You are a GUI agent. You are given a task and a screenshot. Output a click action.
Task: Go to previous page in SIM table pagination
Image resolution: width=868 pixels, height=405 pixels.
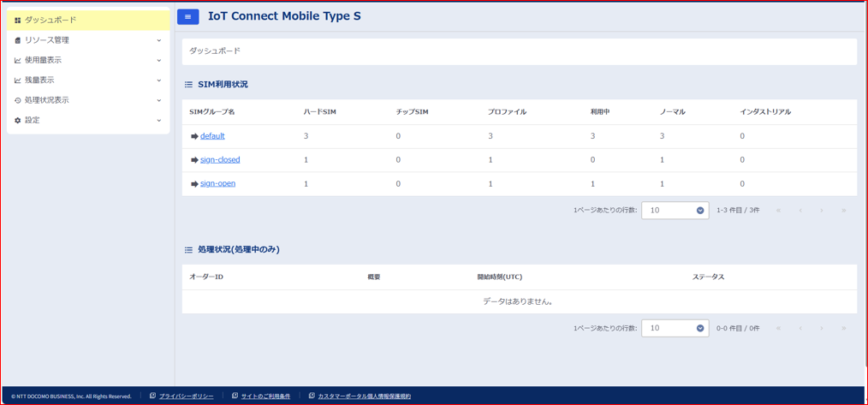pos(800,211)
